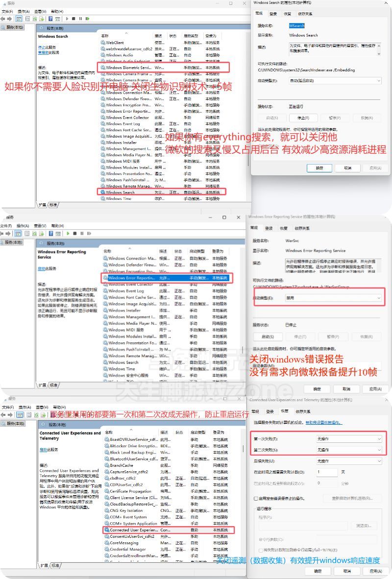Open 文件(F) menu in top Services window
392x579 pixels.
pyautogui.click(x=7, y=11)
